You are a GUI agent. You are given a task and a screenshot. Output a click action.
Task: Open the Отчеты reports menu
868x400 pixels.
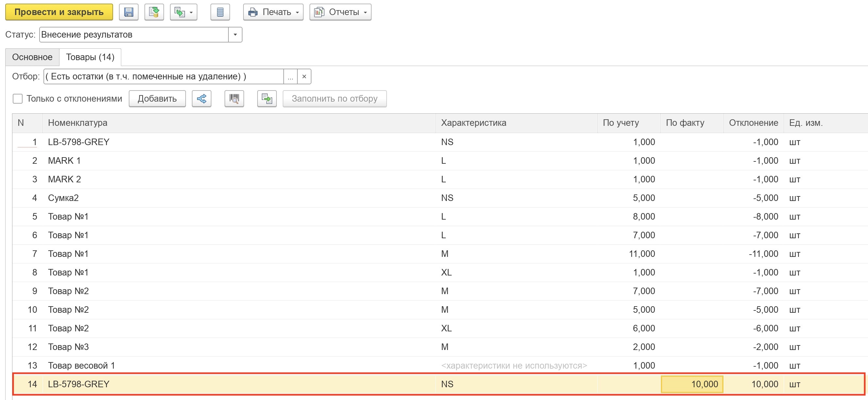[x=340, y=12]
